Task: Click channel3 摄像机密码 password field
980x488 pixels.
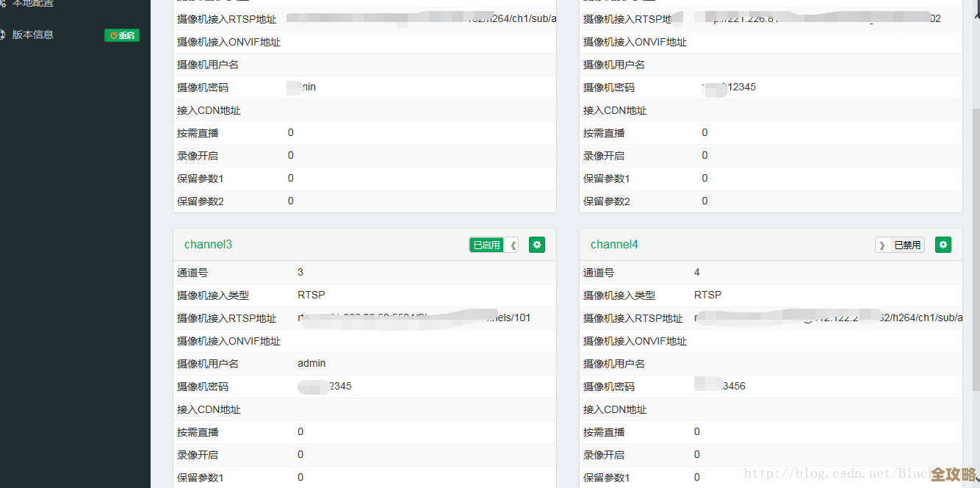Action: [323, 386]
